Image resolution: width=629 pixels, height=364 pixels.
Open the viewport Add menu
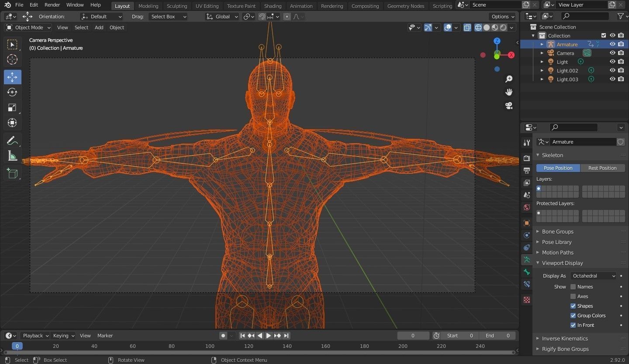99,27
